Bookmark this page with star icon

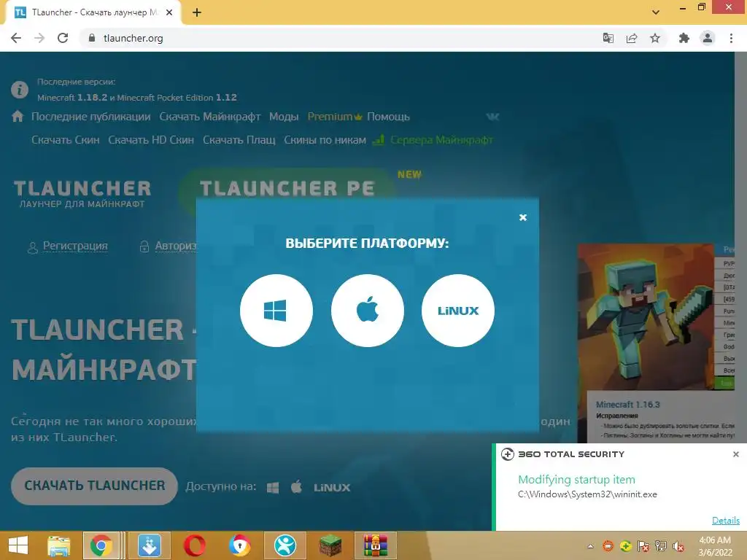[x=655, y=38]
